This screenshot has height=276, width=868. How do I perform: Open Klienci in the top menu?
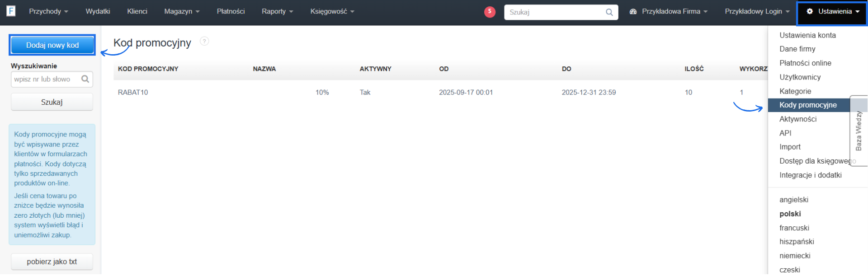tap(137, 11)
